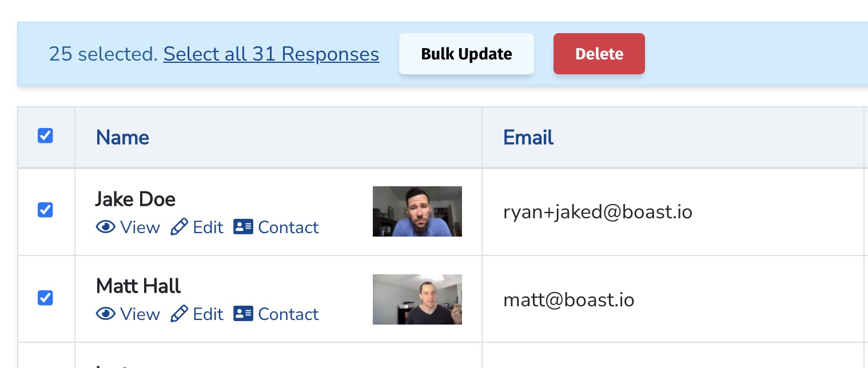Click Select all 31 Responses link
Image resolution: width=868 pixels, height=368 pixels.
[271, 54]
